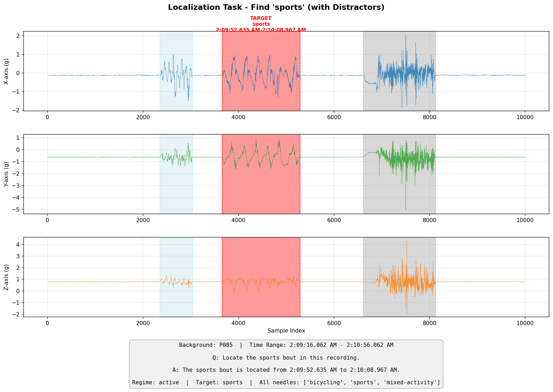Click the red highlighted region in X-axis plot
This screenshot has height=392, width=553.
click(x=261, y=71)
